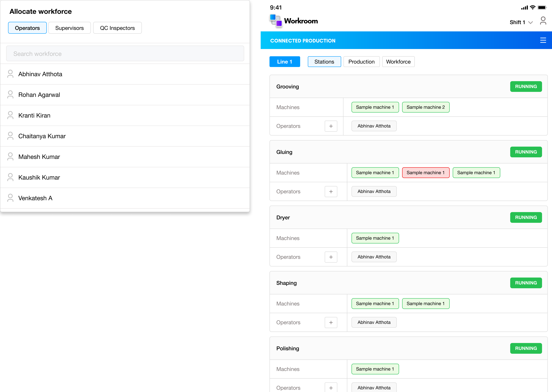Open the Production view
Image resolution: width=552 pixels, height=392 pixels.
tap(361, 62)
